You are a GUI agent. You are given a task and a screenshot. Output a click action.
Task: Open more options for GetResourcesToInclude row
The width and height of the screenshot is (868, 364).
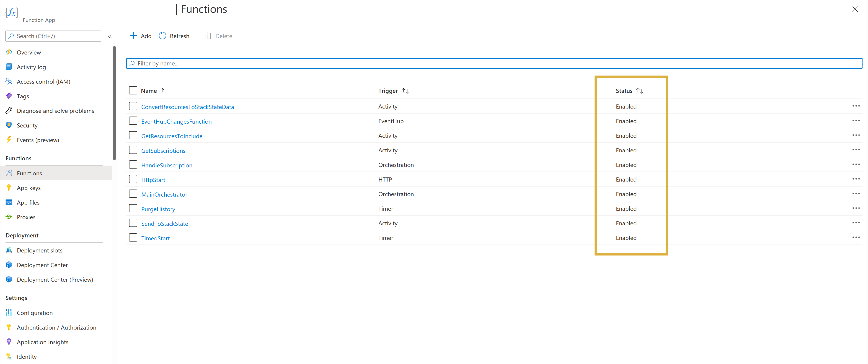click(x=856, y=135)
